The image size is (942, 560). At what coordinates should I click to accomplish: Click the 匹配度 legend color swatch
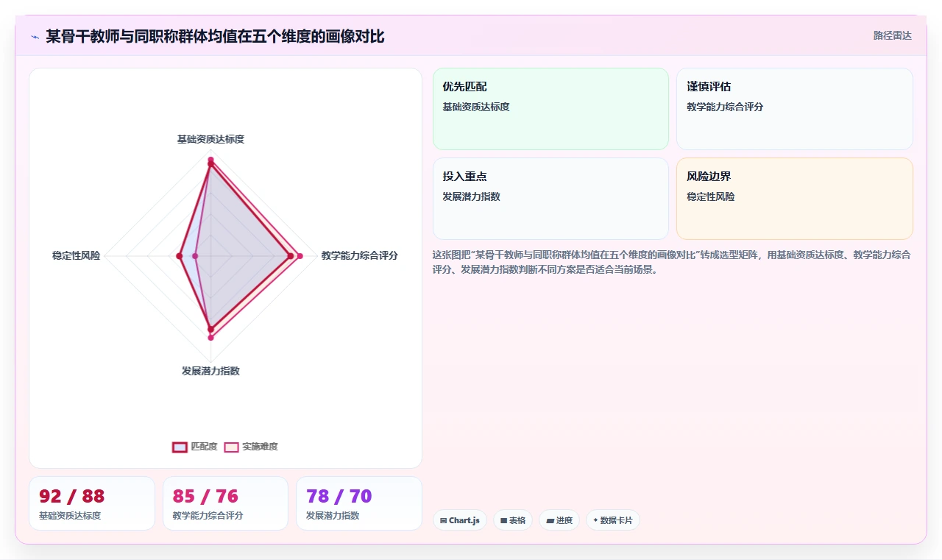click(x=180, y=447)
